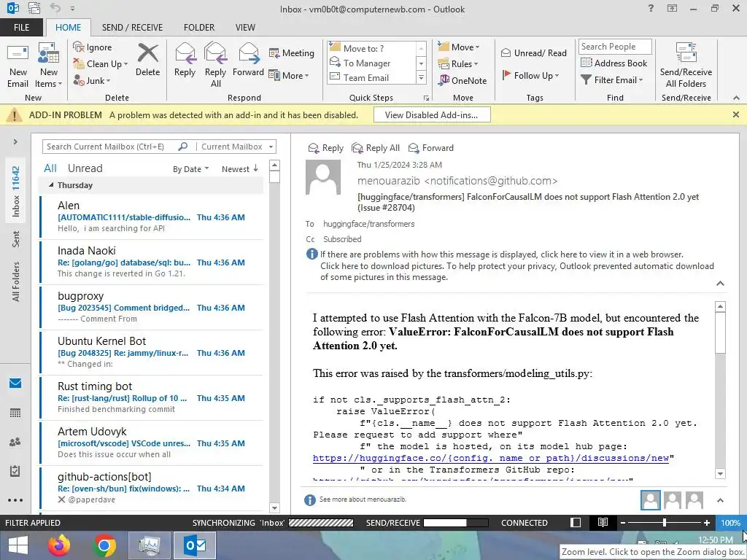Show All messages filter

click(x=50, y=168)
